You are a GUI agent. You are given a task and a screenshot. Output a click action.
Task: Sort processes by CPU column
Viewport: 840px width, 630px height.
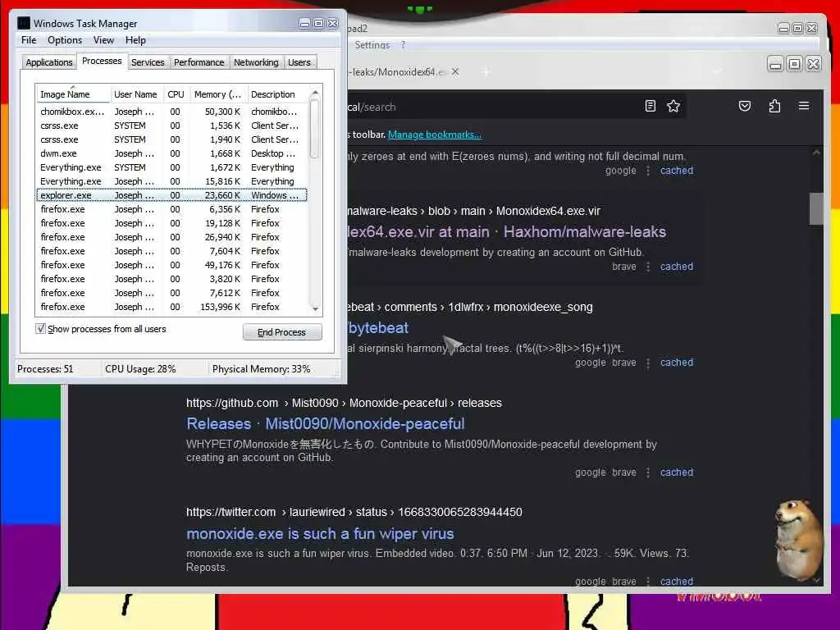tap(176, 94)
